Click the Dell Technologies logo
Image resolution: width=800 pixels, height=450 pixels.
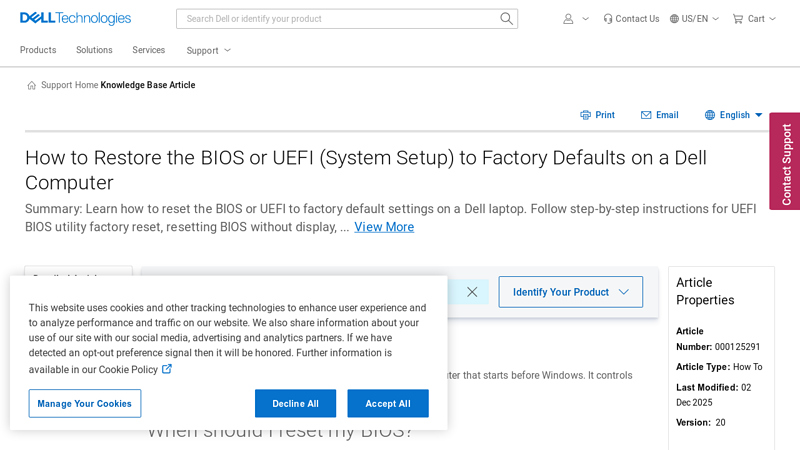point(76,18)
